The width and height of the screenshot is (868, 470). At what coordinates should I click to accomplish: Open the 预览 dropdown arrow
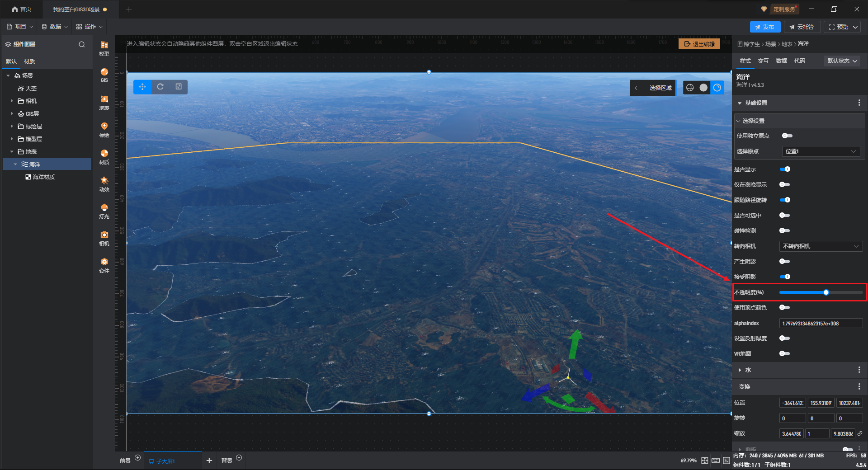tap(855, 27)
